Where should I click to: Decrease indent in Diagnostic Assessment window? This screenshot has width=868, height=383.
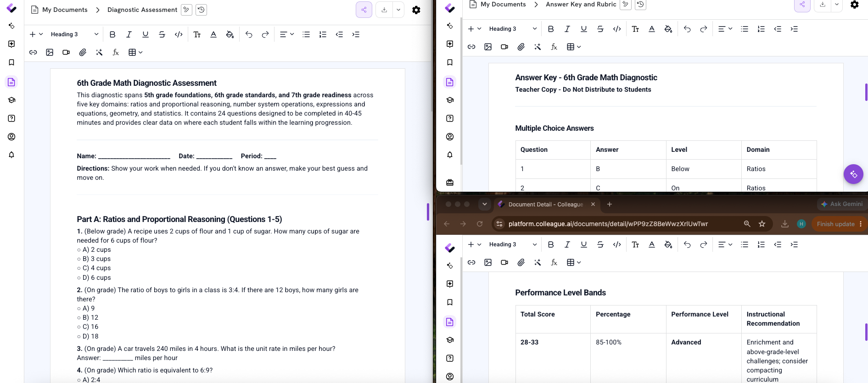(x=339, y=34)
